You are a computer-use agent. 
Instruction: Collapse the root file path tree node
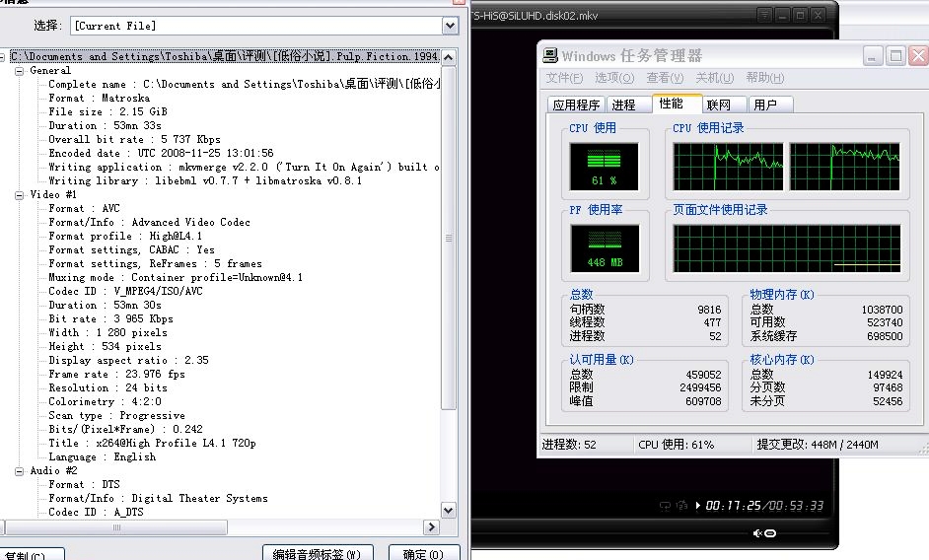2,57
